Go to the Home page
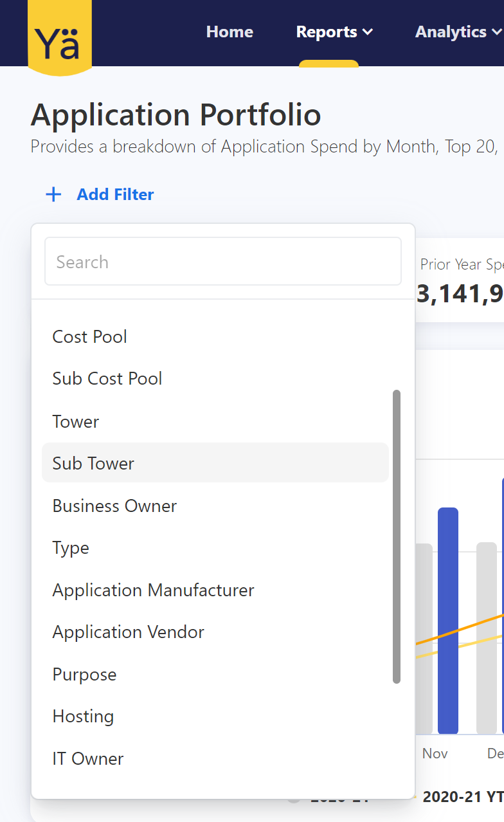The height and width of the screenshot is (822, 504). point(230,32)
